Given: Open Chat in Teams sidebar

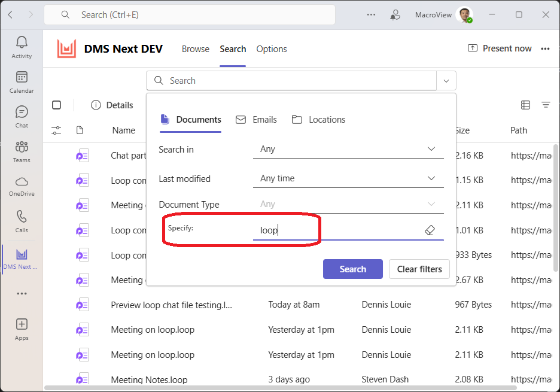Looking at the screenshot, I should pyautogui.click(x=22, y=117).
